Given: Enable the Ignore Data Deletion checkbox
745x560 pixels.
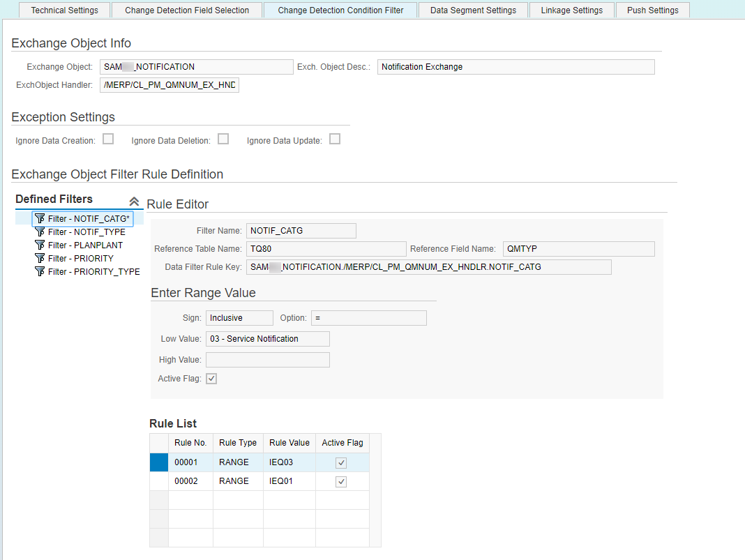Looking at the screenshot, I should coord(223,139).
